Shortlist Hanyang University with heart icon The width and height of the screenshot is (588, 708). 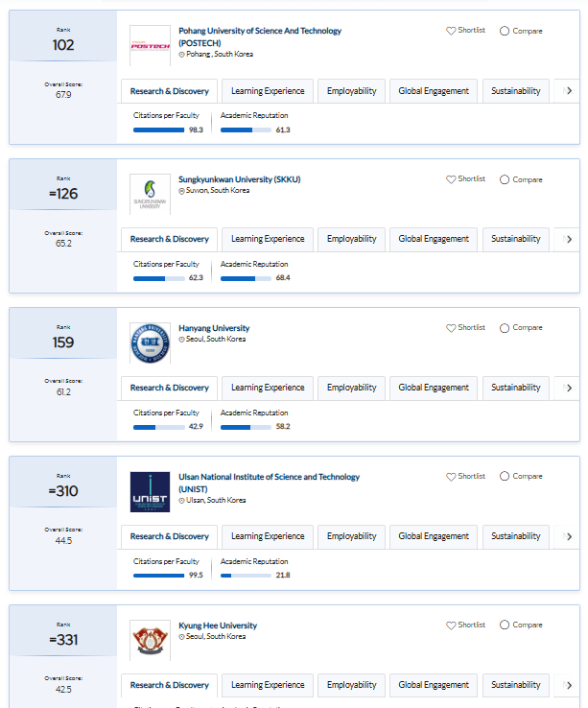click(451, 328)
